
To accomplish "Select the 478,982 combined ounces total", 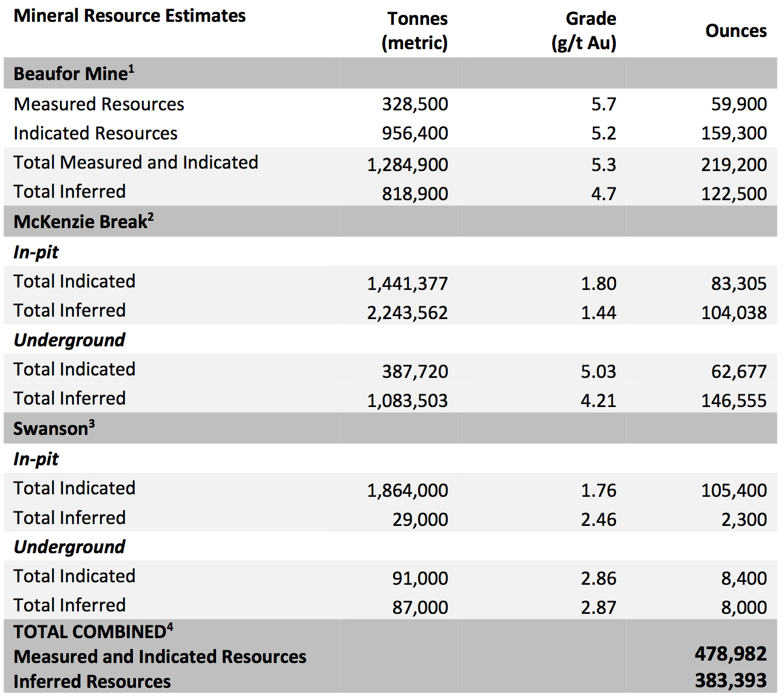I will pos(731,654).
